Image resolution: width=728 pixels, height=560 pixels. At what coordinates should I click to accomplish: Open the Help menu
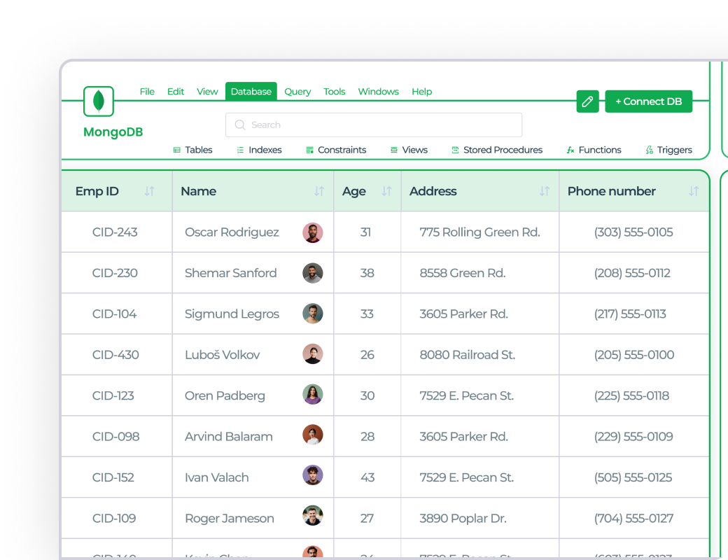click(421, 92)
